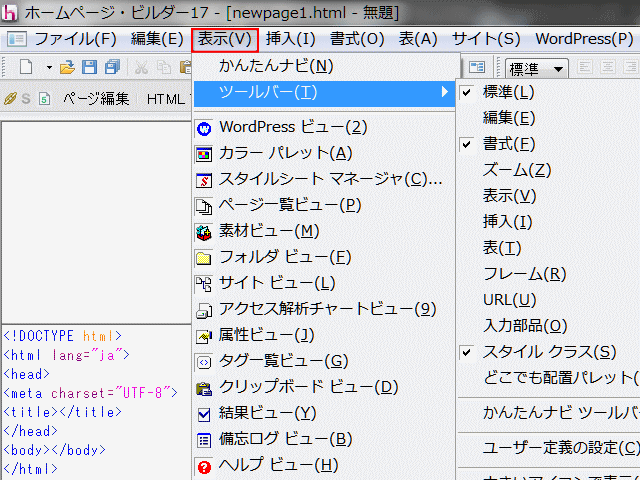The height and width of the screenshot is (480, 640).
Task: Open the 書式(O) menu
Action: click(x=357, y=39)
